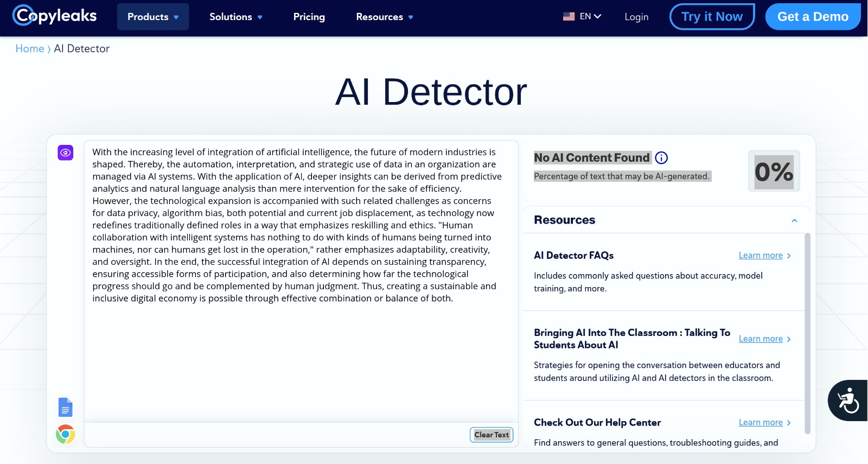The height and width of the screenshot is (464, 868).
Task: Open the EN language selector
Action: (590, 17)
